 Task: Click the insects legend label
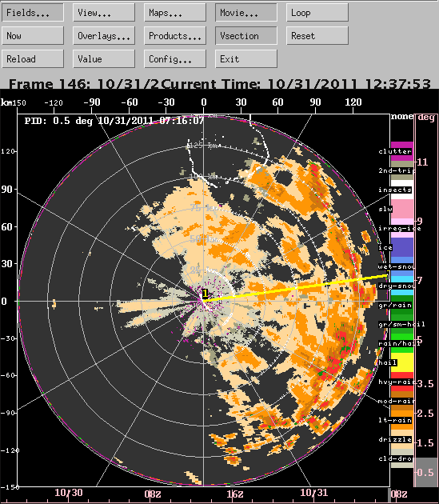[395, 190]
